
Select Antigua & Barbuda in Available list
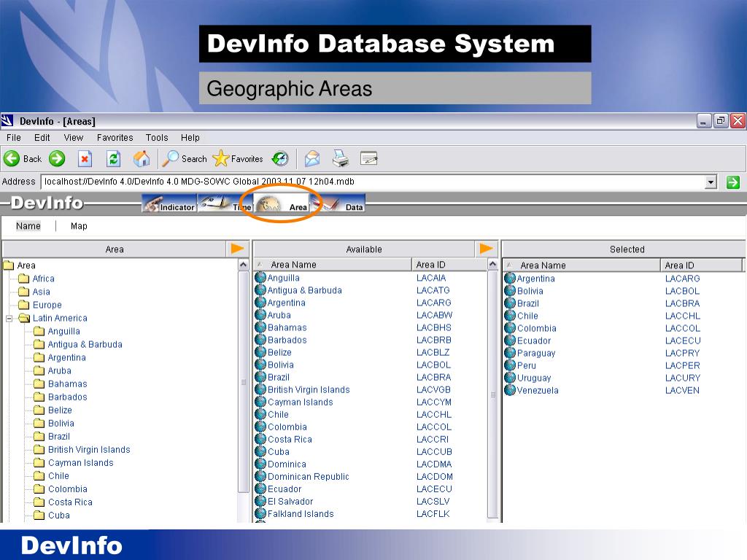tap(304, 290)
